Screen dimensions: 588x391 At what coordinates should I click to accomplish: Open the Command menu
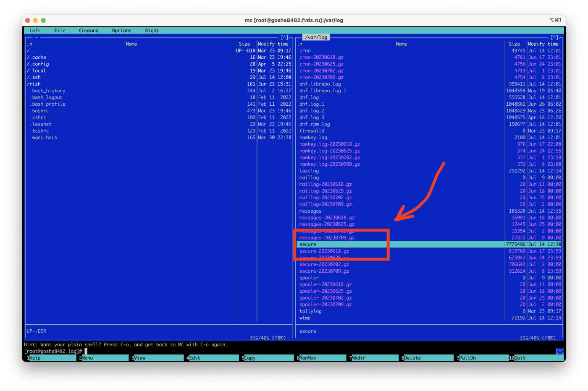(x=89, y=31)
